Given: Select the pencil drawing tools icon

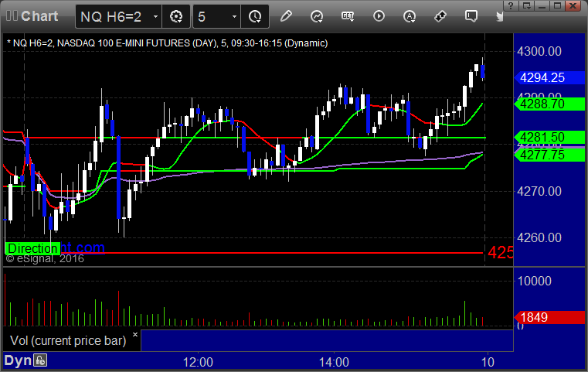Looking at the screenshot, I should [286, 16].
